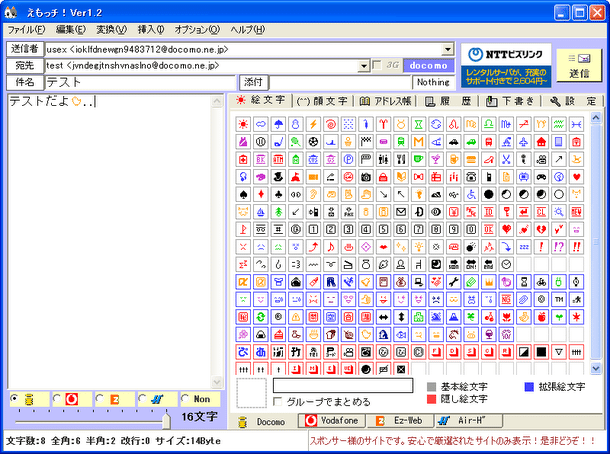Expand the sender address dropdown
610x454 pixels.
point(448,49)
